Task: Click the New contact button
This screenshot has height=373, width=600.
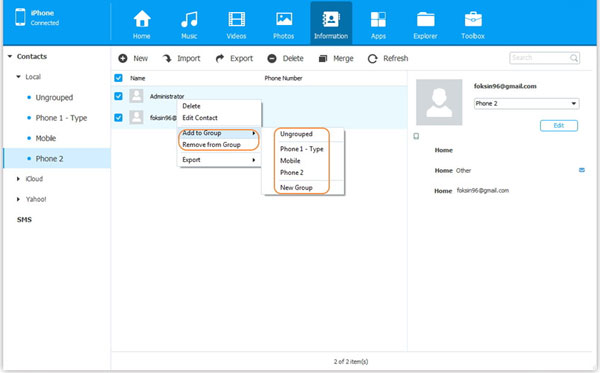Action: point(133,59)
